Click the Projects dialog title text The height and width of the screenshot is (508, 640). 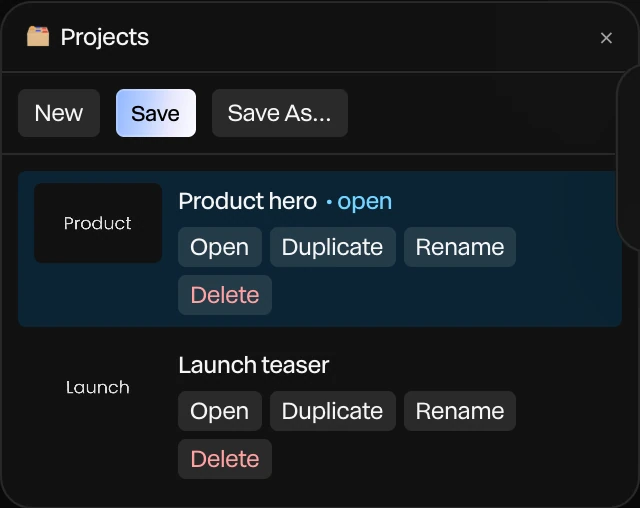[x=105, y=38]
